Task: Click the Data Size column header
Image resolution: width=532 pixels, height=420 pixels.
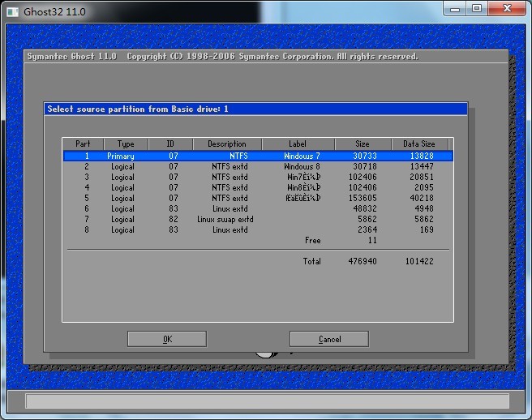Action: tap(419, 144)
